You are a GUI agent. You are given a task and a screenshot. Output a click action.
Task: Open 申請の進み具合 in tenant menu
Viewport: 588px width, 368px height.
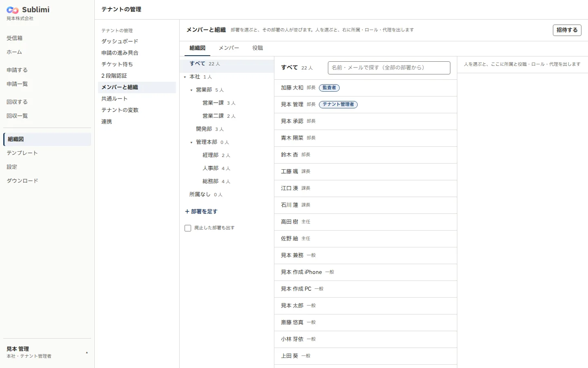pyautogui.click(x=137, y=53)
